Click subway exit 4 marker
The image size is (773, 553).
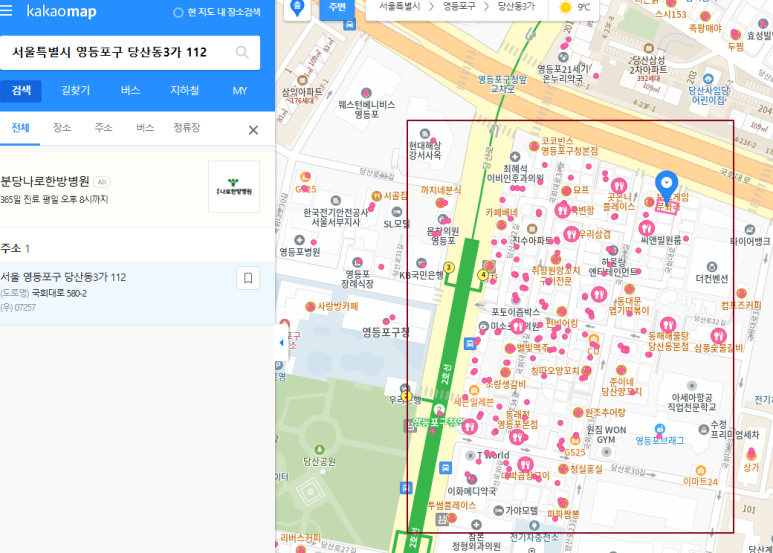pyautogui.click(x=483, y=275)
